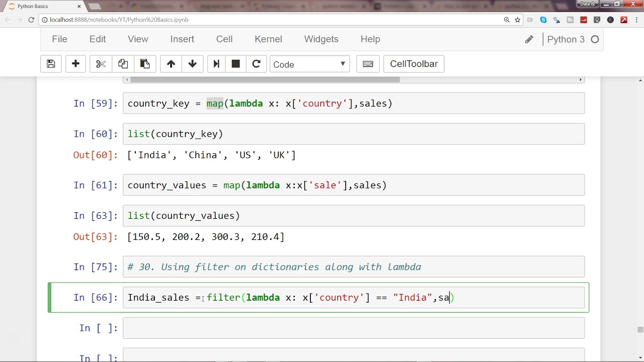Open the Kernel menu

(268, 39)
